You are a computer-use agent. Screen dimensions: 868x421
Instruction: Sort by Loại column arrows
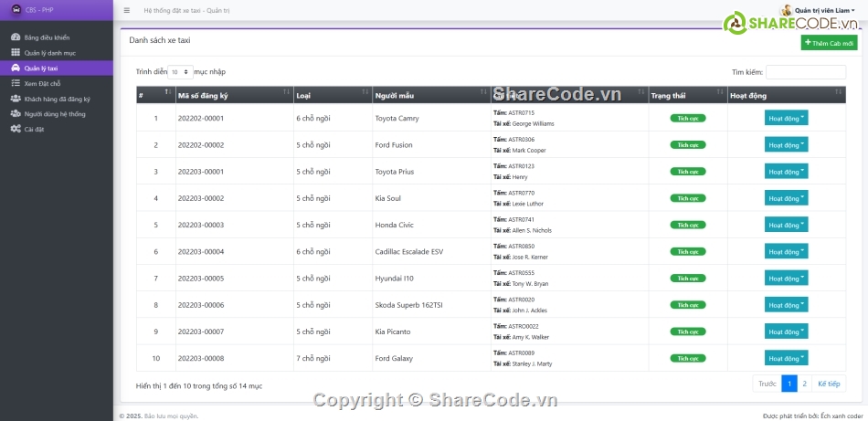point(365,92)
